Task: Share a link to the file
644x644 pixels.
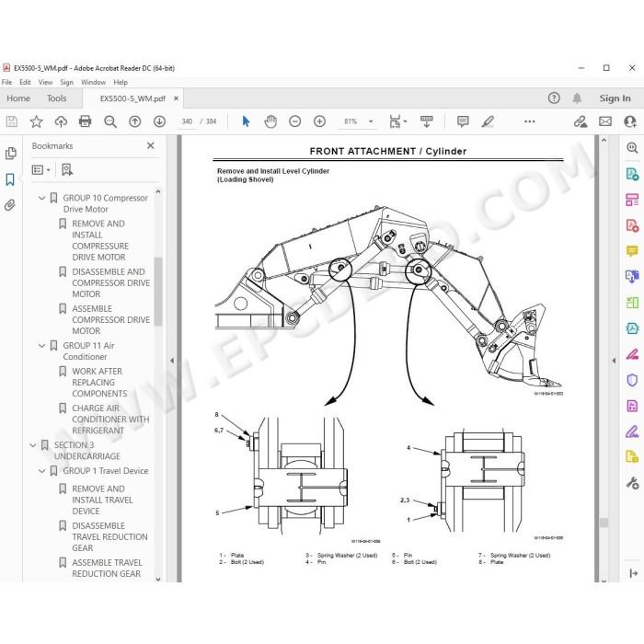Action: (x=581, y=121)
